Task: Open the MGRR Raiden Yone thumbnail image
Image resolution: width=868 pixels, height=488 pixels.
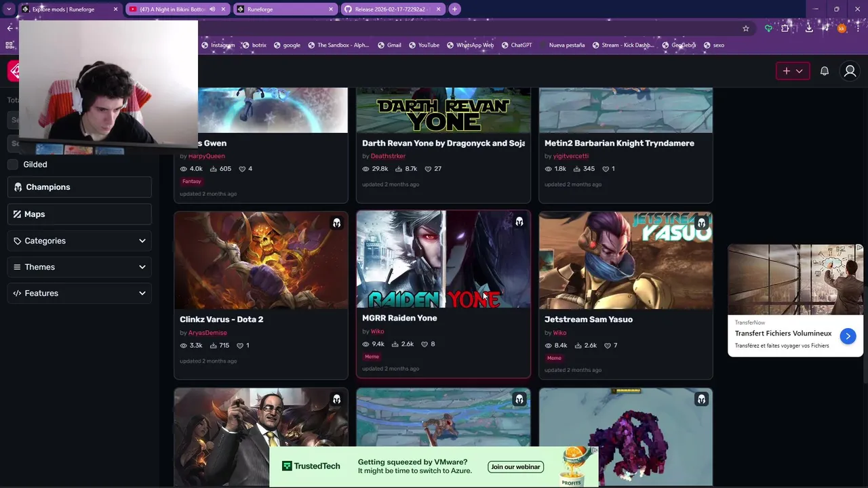Action: pyautogui.click(x=443, y=260)
